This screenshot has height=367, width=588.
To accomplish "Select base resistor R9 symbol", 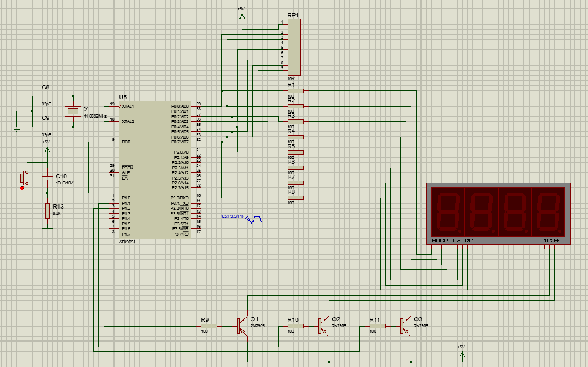I will 209,326.
